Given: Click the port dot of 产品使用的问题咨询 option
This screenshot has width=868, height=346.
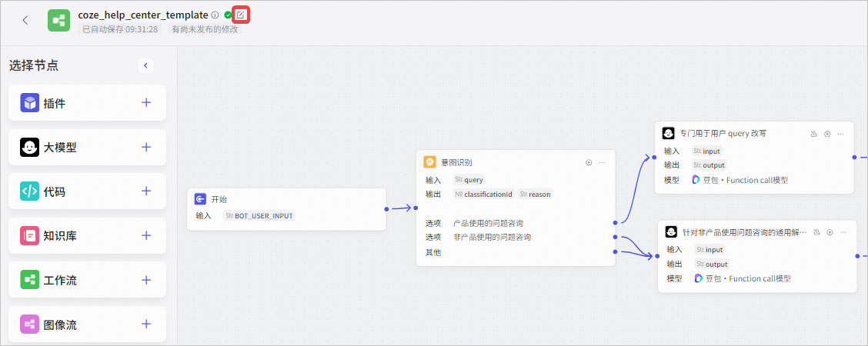Looking at the screenshot, I should click(x=615, y=223).
